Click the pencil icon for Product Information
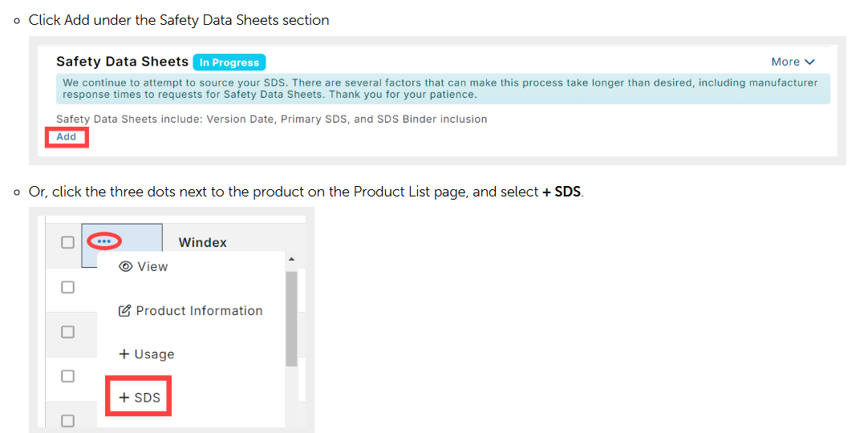Image resolution: width=868 pixels, height=433 pixels. (x=125, y=311)
